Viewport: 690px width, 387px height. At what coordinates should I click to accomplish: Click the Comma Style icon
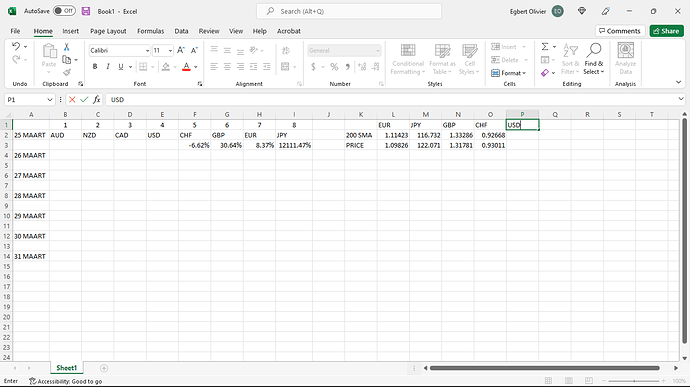[348, 66]
